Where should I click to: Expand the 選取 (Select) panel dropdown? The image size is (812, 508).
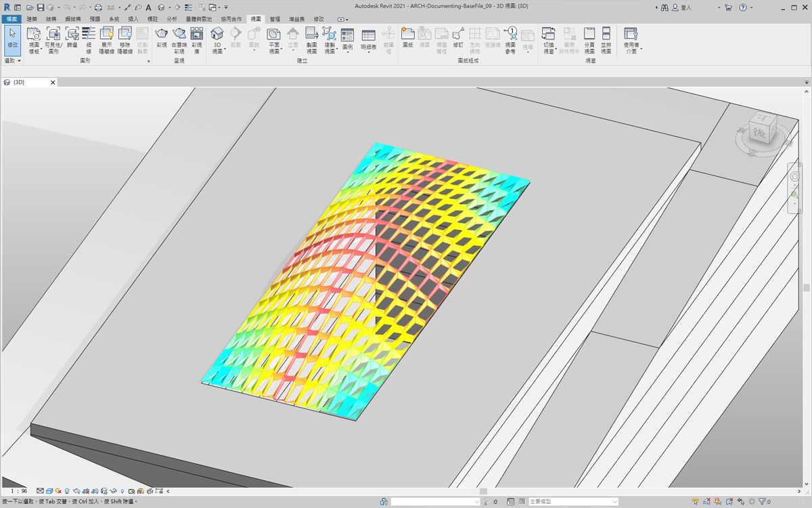click(x=13, y=61)
